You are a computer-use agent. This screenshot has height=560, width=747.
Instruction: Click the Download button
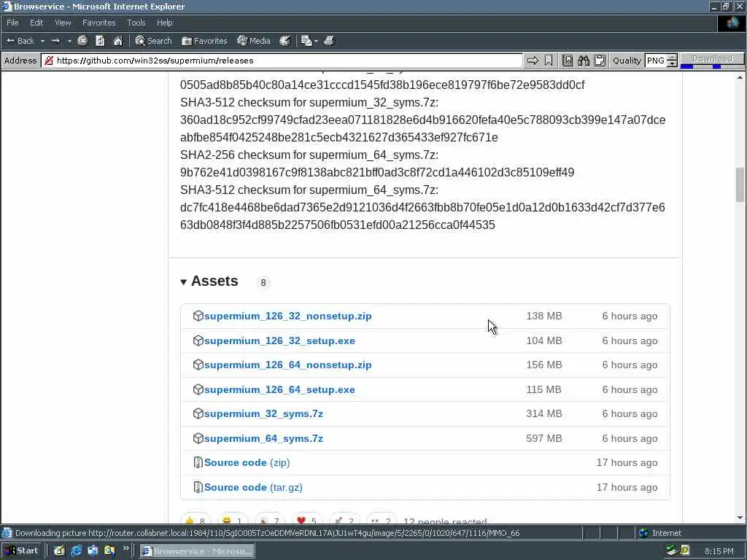tap(712, 58)
